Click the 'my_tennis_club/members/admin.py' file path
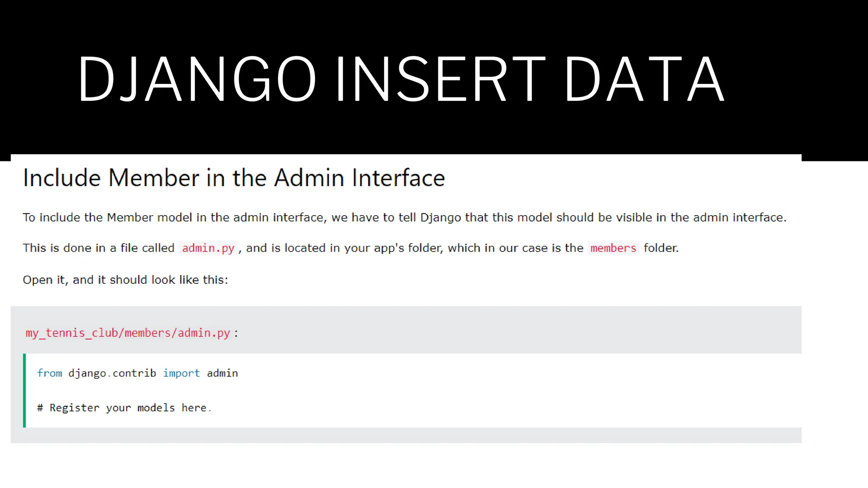 (x=128, y=333)
